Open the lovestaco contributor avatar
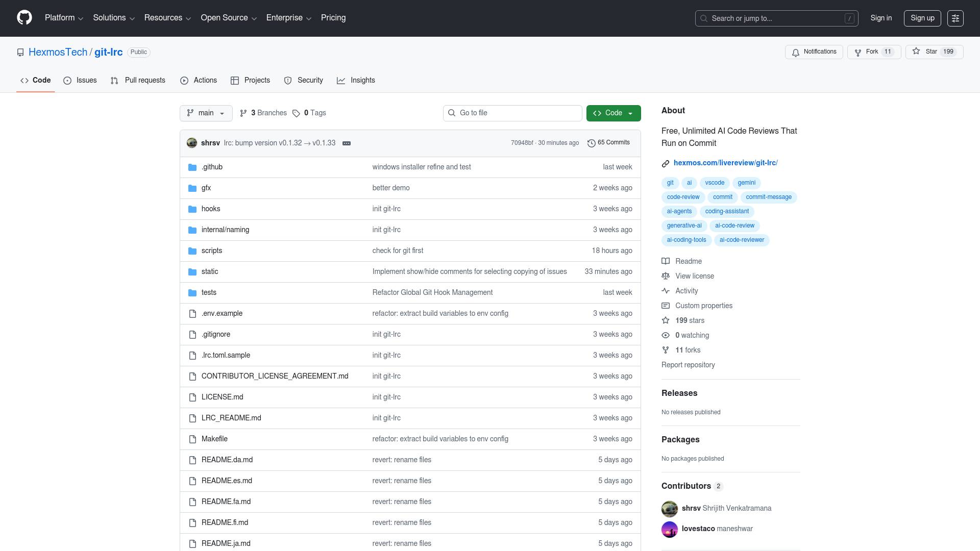Image resolution: width=980 pixels, height=551 pixels. [x=670, y=529]
